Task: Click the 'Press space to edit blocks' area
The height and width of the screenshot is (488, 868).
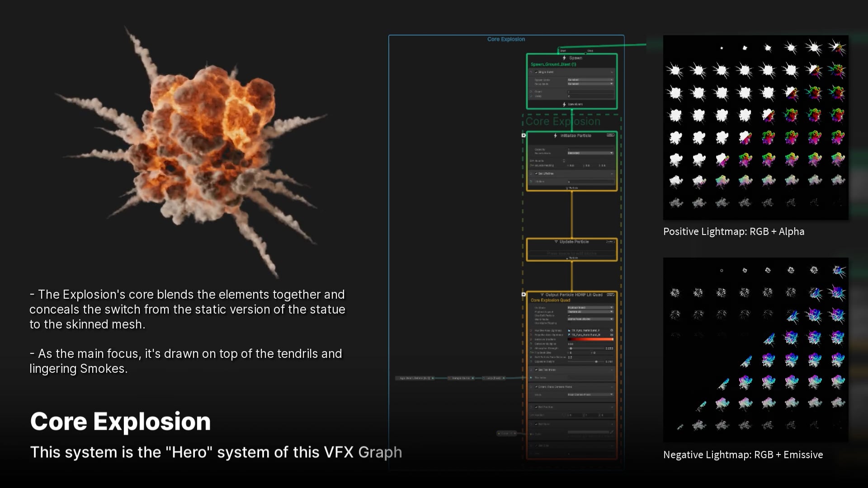Action: [572, 253]
